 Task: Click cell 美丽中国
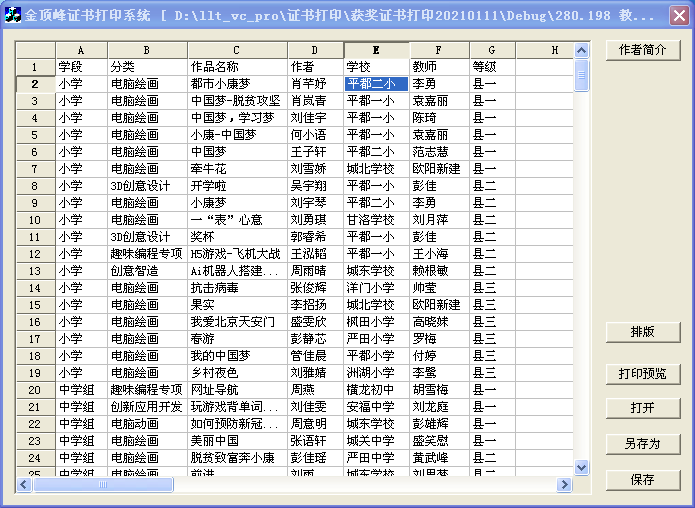point(238,441)
